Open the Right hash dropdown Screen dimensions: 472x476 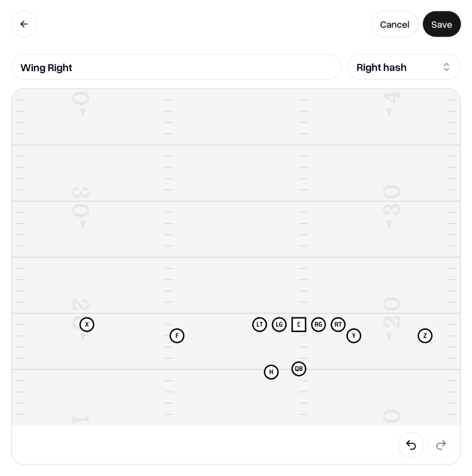(x=404, y=67)
